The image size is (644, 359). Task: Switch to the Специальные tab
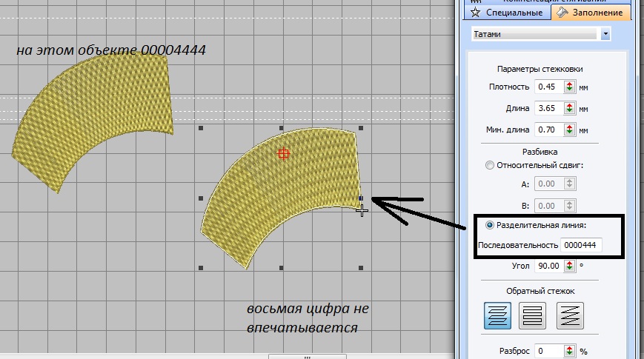point(506,13)
